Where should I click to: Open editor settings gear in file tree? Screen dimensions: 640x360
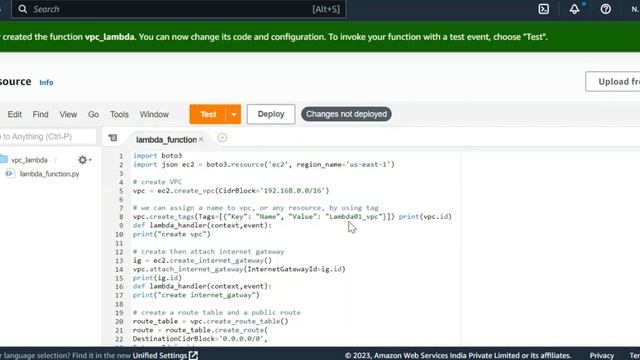(x=83, y=160)
